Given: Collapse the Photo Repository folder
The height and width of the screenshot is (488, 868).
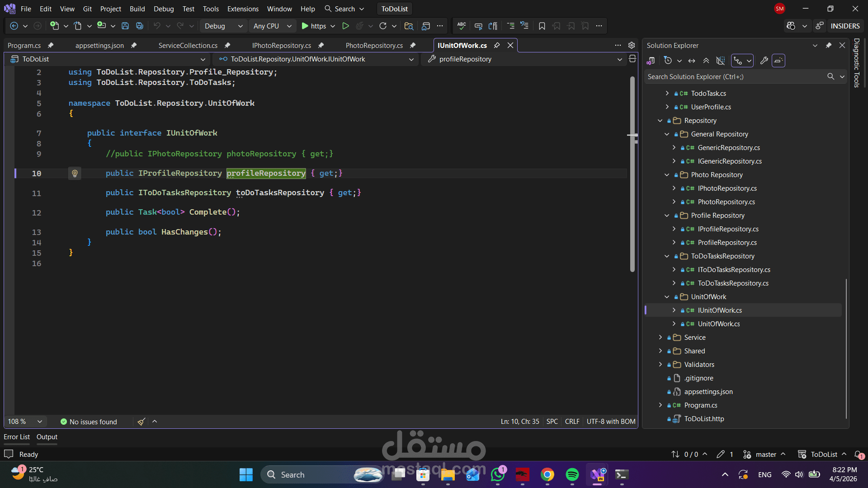Looking at the screenshot, I should (x=667, y=175).
